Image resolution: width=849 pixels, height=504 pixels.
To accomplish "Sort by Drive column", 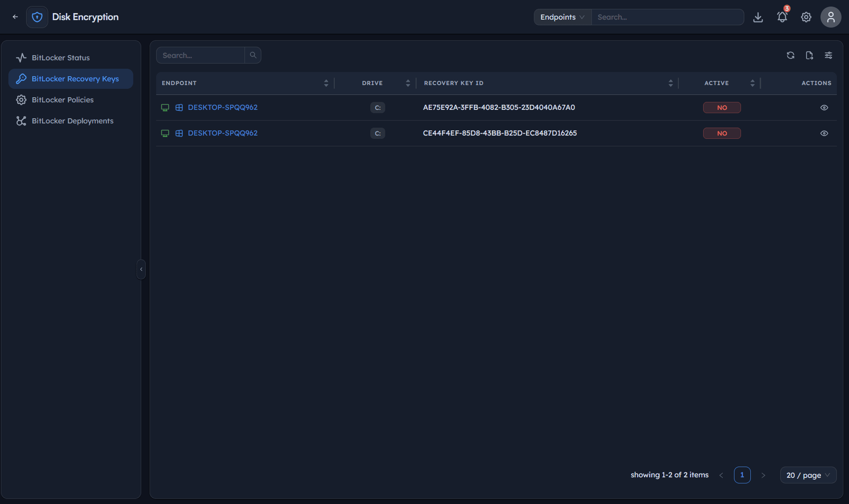I will tap(408, 83).
